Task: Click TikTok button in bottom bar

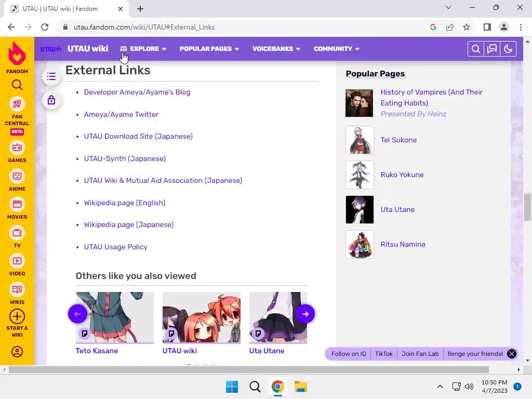Action: (x=384, y=354)
